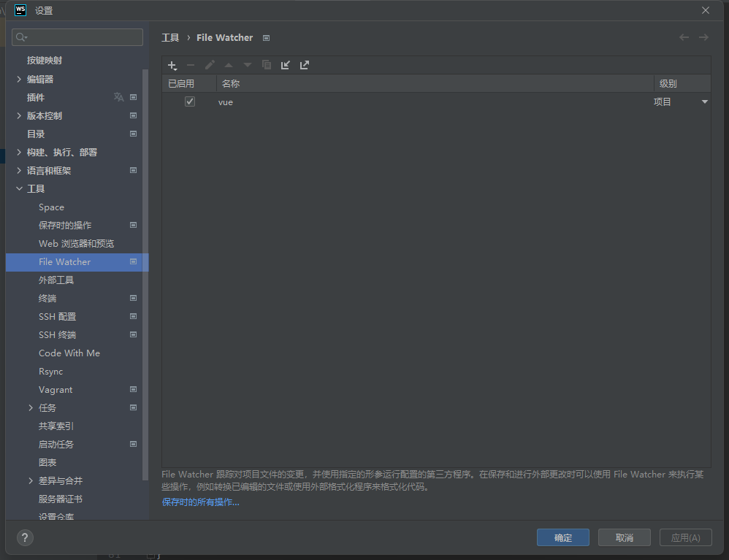Move watcher down with the down arrow
Image resolution: width=729 pixels, height=560 pixels.
click(248, 65)
